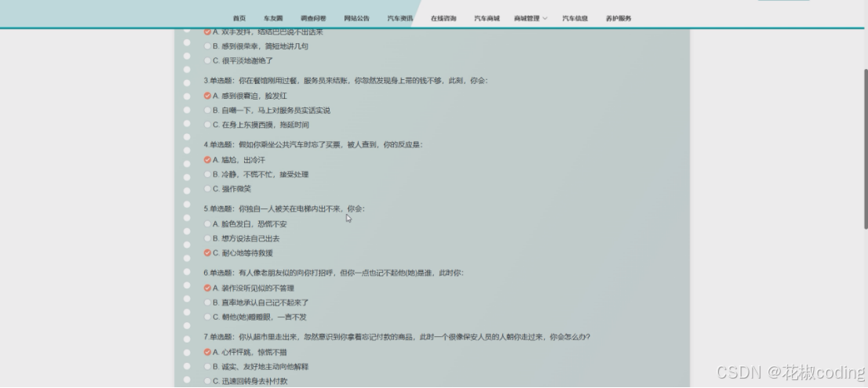Click the page vertical scrollbar thumb
The width and height of the screenshot is (868, 388).
click(865, 149)
